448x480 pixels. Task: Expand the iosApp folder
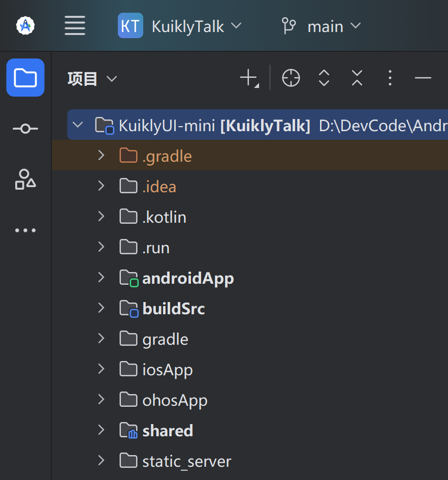101,369
